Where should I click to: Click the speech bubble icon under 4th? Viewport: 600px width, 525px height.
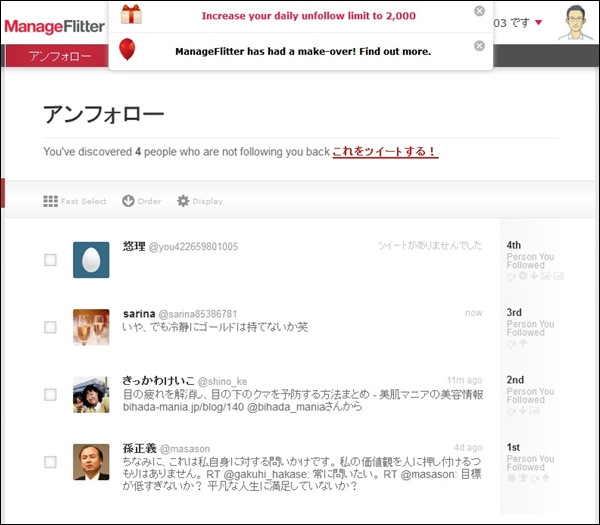point(511,277)
